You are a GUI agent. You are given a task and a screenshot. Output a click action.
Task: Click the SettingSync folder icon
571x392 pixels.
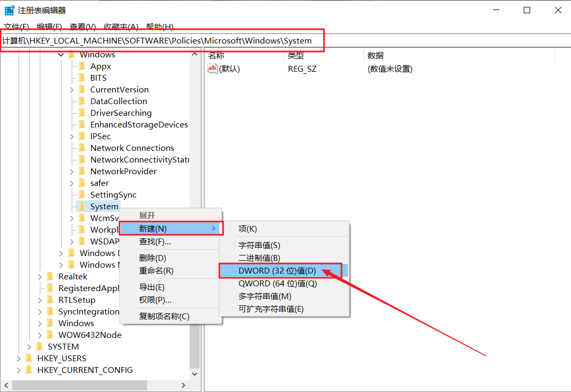[82, 194]
